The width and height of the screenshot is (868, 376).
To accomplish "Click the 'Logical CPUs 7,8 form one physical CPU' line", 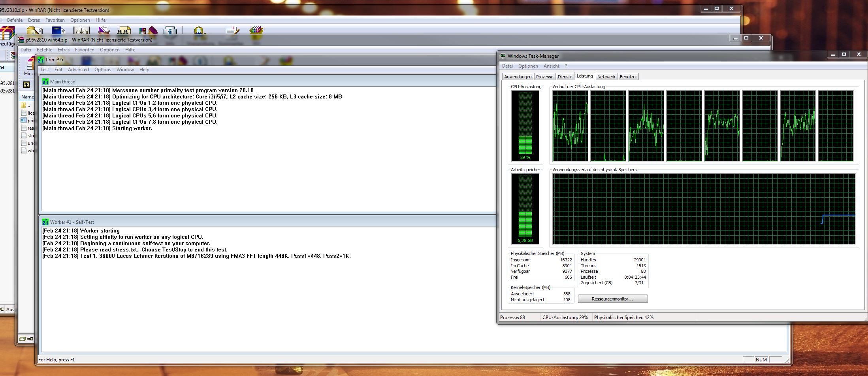I will coord(130,122).
